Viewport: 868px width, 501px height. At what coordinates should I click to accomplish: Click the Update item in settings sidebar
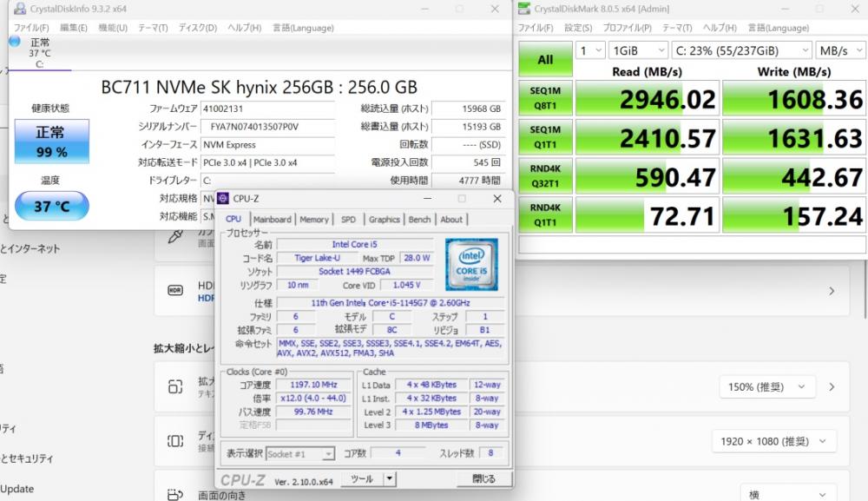(x=17, y=489)
